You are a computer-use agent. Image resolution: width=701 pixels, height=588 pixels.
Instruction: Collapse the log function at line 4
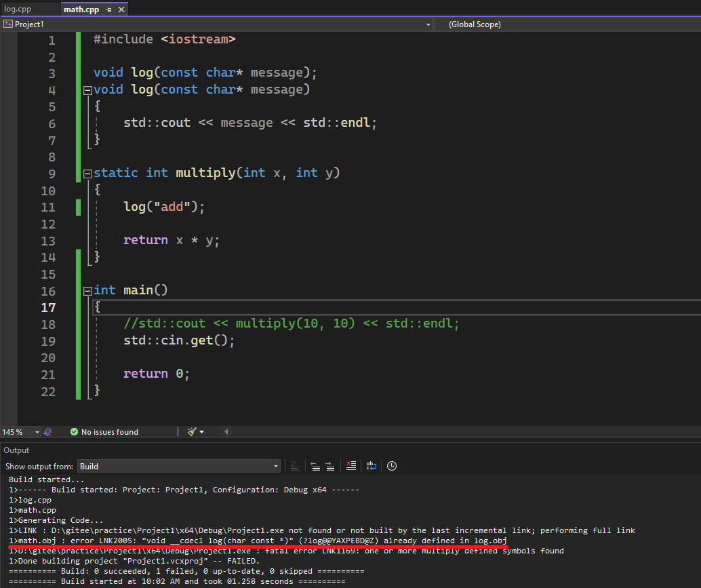[87, 90]
